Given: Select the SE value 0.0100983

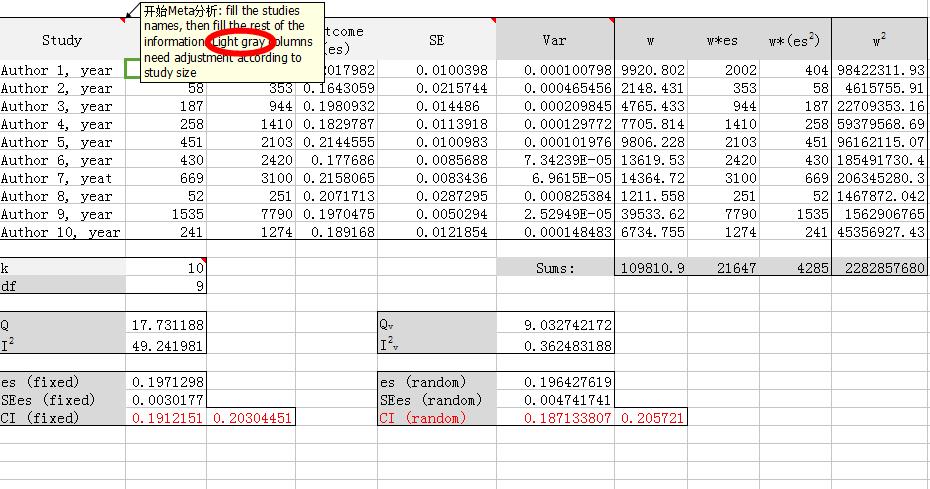Looking at the screenshot, I should (x=437, y=142).
